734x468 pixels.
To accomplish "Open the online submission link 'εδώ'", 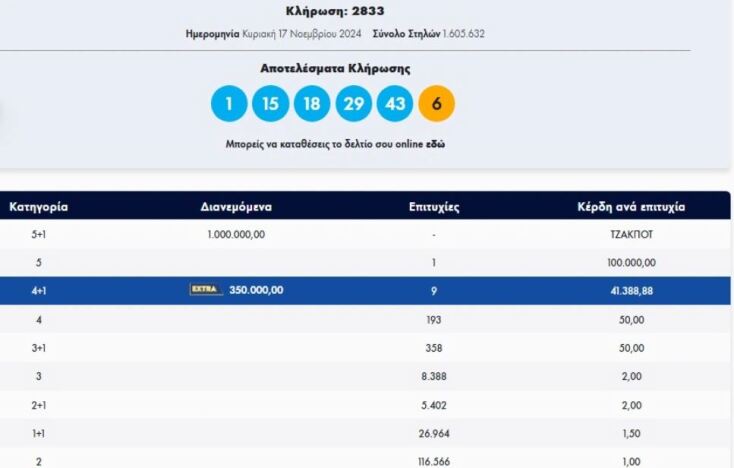I will [x=436, y=144].
